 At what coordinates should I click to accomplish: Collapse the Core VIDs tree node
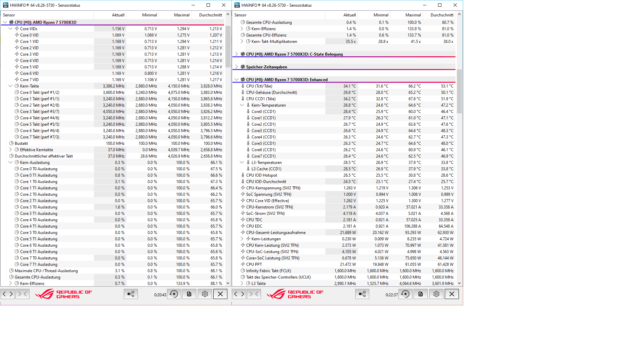pos(10,29)
